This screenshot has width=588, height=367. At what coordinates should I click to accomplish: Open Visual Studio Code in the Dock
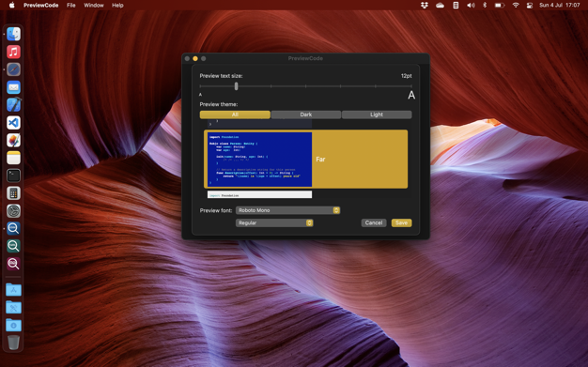coord(13,123)
